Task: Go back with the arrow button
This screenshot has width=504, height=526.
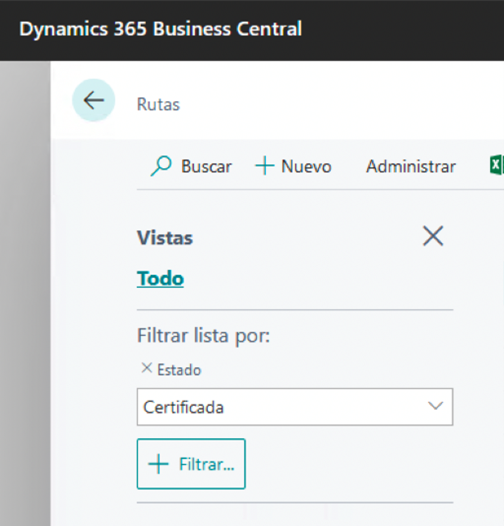Action: [94, 100]
